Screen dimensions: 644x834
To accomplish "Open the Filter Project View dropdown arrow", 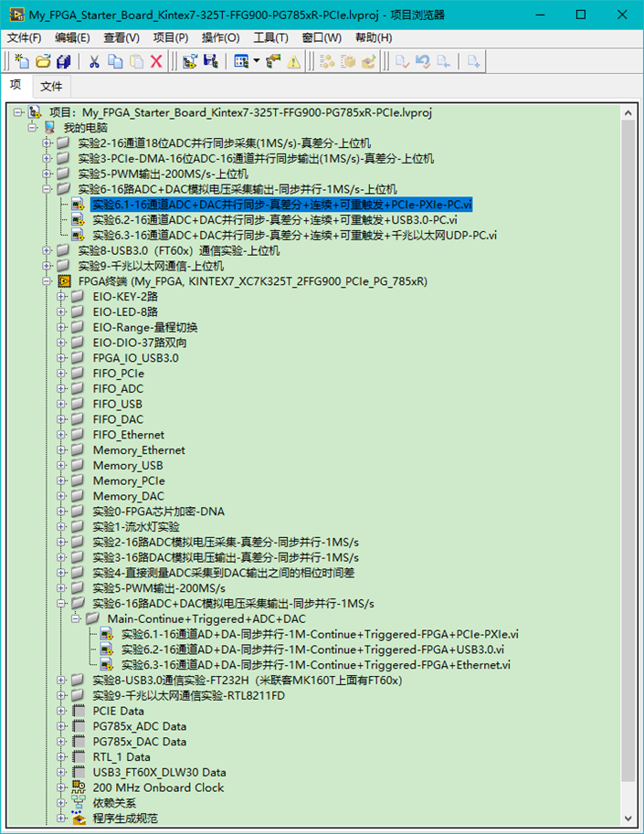I will 257,61.
